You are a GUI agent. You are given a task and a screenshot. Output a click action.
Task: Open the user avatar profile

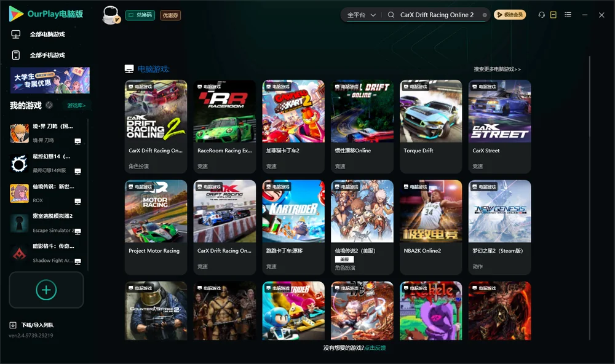click(x=111, y=15)
